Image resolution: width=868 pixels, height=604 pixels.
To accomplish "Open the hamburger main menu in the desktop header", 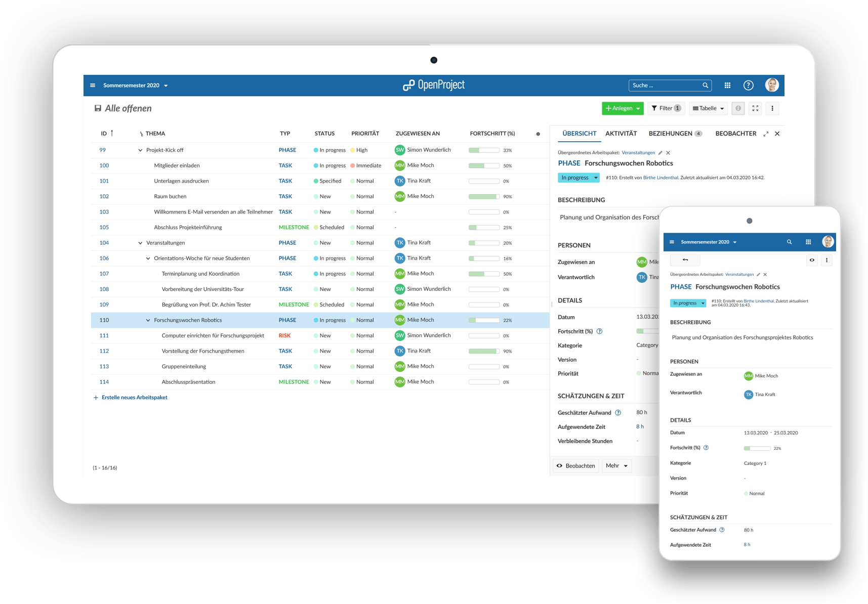I will (x=93, y=85).
